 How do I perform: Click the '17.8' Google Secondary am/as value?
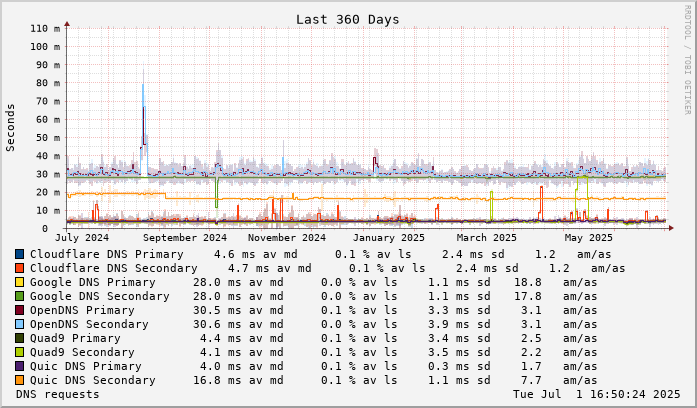(x=528, y=296)
